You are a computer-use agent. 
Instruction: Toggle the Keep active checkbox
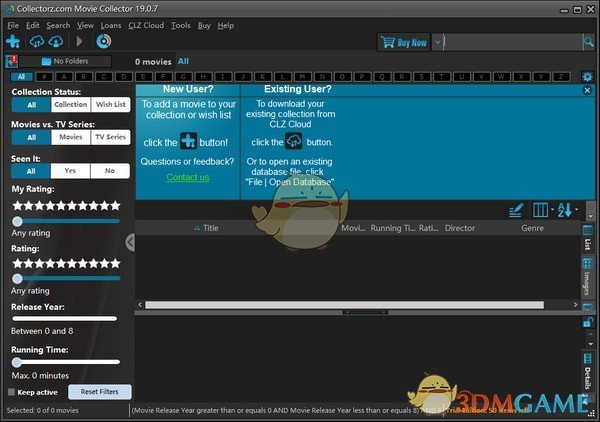pyautogui.click(x=11, y=392)
